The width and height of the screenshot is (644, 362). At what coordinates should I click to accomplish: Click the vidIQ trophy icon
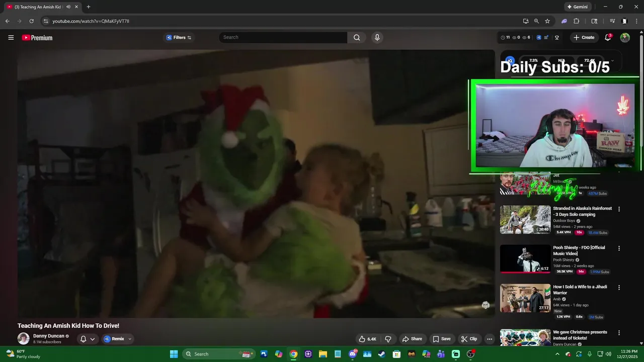tap(557, 38)
